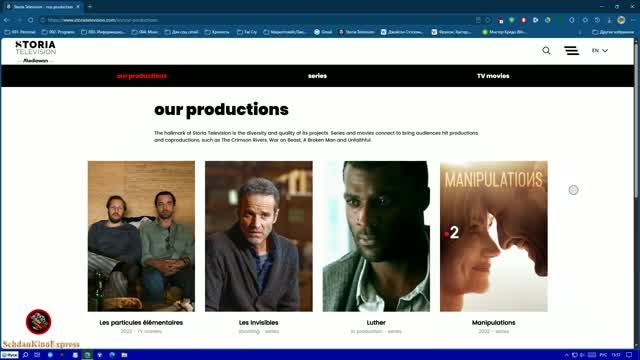This screenshot has width=640, height=360.
Task: Open the hamburger menu icon
Action: click(x=571, y=51)
